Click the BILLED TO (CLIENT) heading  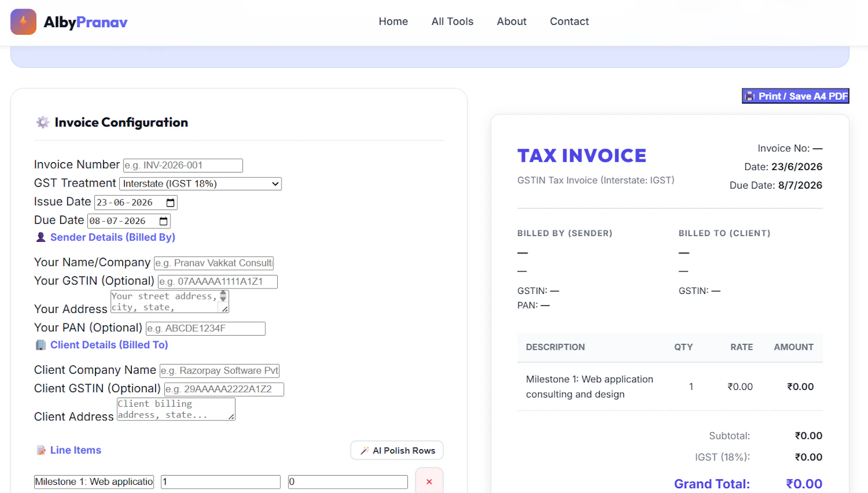(x=724, y=233)
